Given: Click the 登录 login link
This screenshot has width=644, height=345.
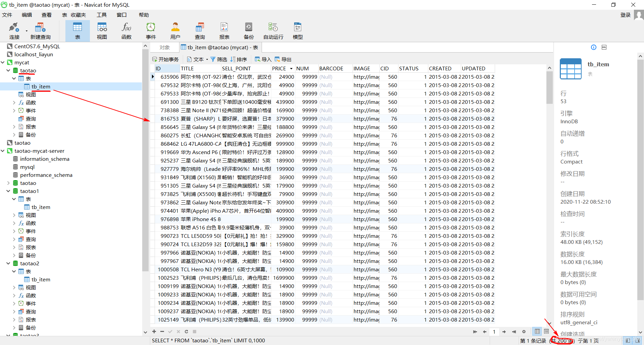Looking at the screenshot, I should tap(626, 15).
